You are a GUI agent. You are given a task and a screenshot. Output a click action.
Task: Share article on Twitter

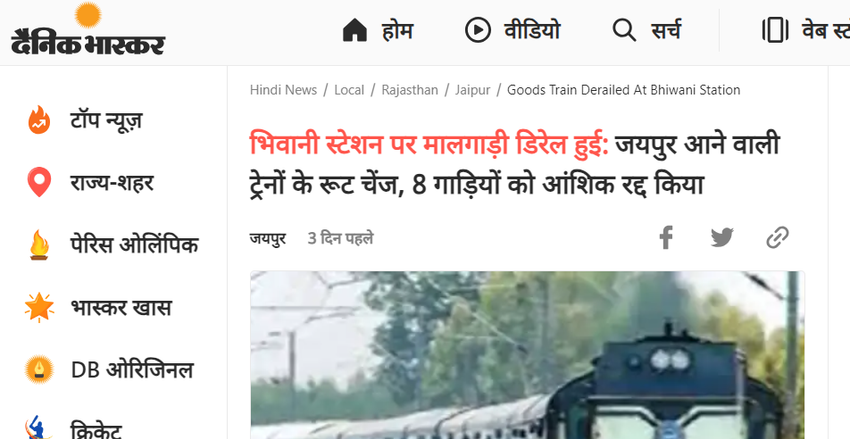[x=722, y=237]
